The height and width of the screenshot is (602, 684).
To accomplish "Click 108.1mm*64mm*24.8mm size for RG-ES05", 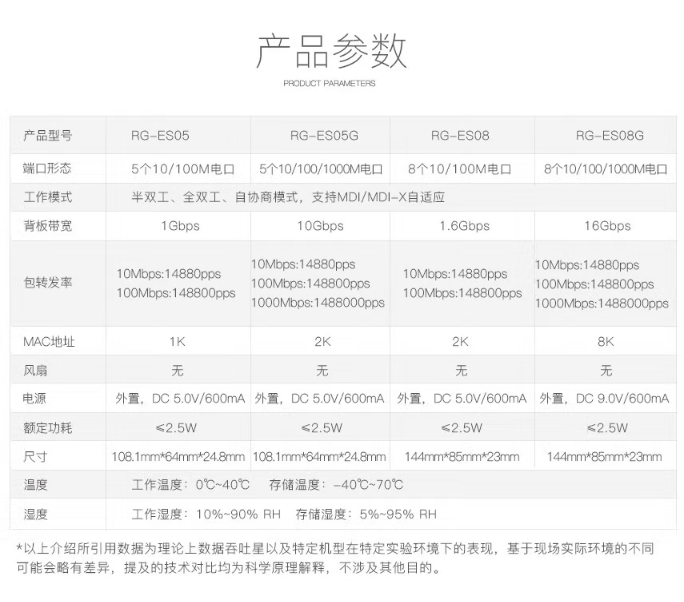I will [x=178, y=457].
